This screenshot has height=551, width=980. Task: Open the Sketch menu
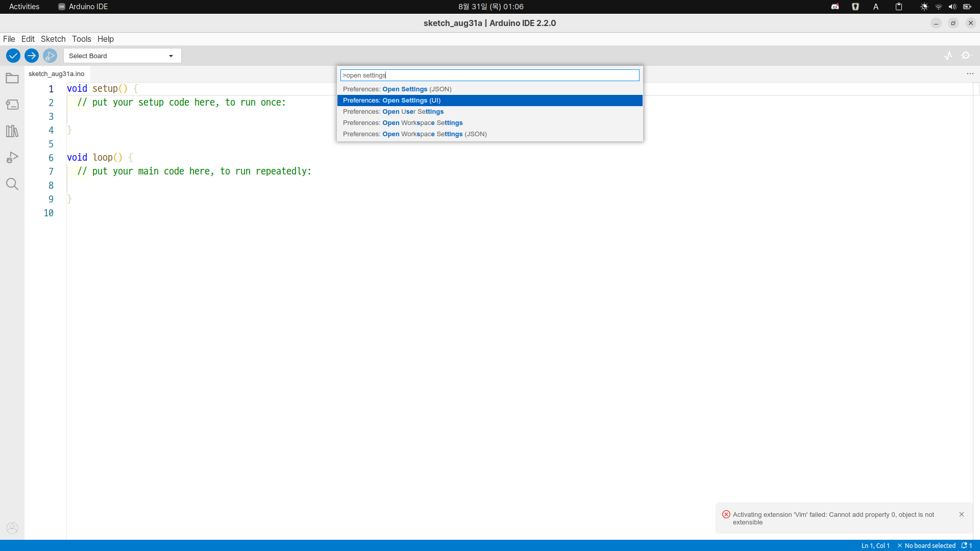click(53, 39)
